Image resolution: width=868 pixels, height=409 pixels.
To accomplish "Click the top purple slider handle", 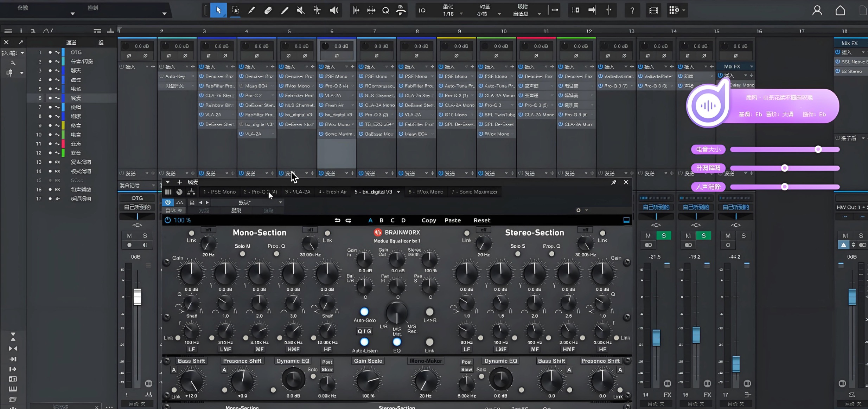I will click(818, 149).
